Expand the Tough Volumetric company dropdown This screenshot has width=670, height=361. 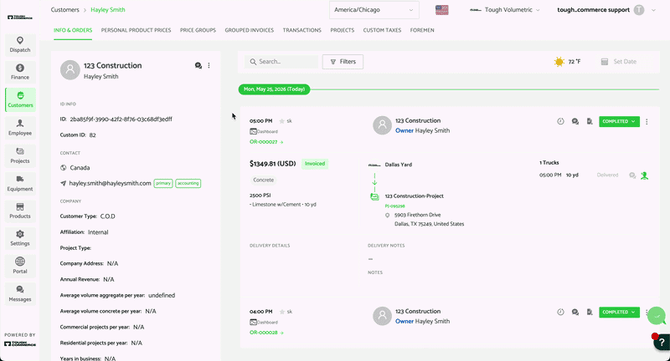point(505,10)
